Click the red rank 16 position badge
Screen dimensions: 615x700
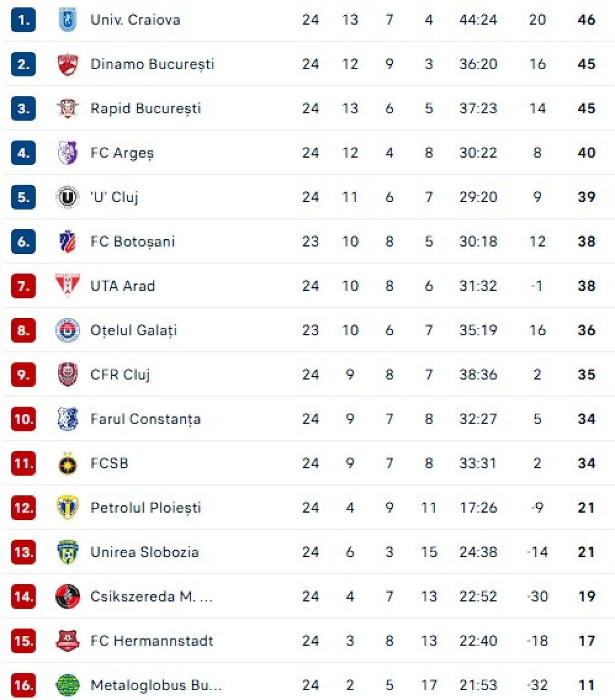point(24,685)
